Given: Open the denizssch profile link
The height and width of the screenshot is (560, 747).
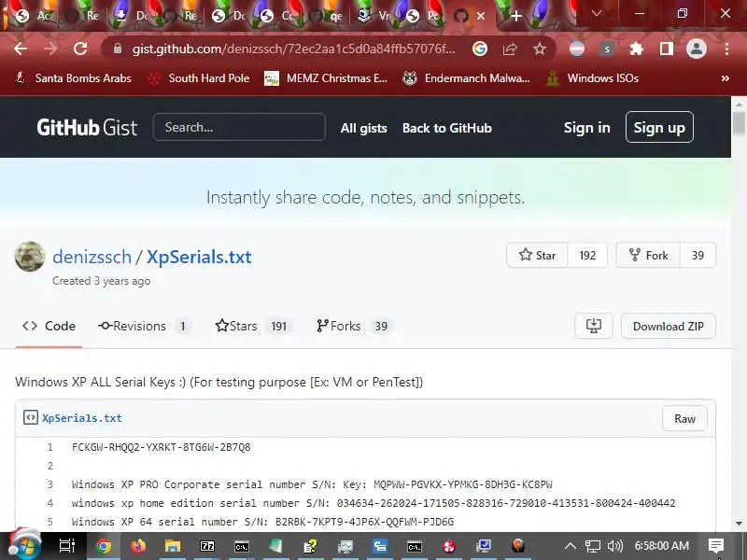Looking at the screenshot, I should pyautogui.click(x=92, y=257).
